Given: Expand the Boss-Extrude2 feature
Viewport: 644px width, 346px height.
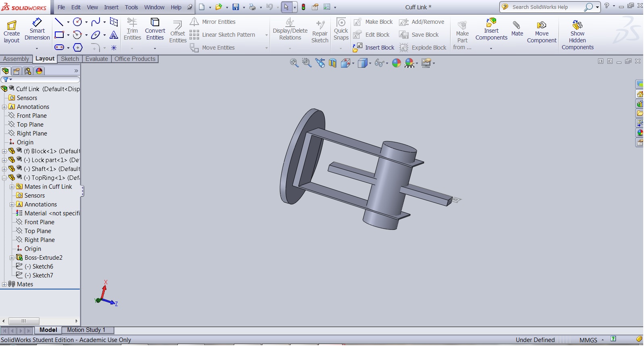Looking at the screenshot, I should 12,258.
